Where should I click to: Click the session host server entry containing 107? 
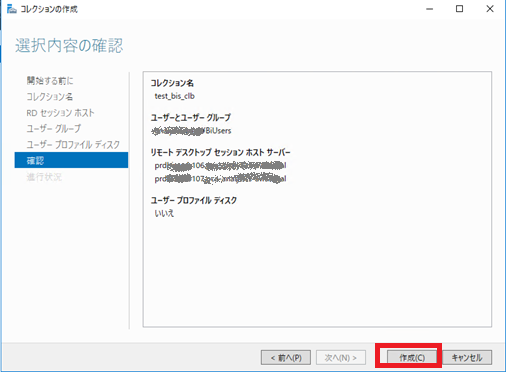(x=220, y=179)
